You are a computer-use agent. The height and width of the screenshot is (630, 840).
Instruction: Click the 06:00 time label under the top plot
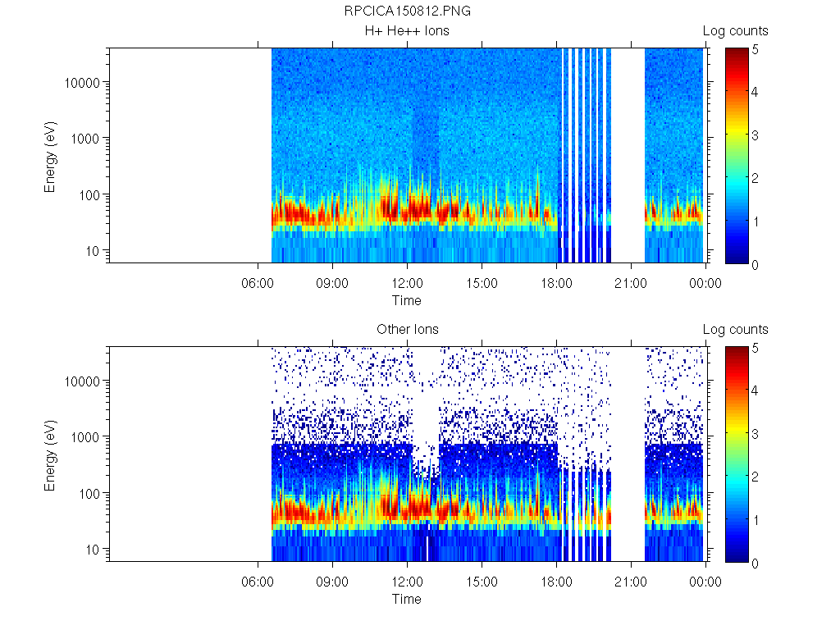coord(258,283)
